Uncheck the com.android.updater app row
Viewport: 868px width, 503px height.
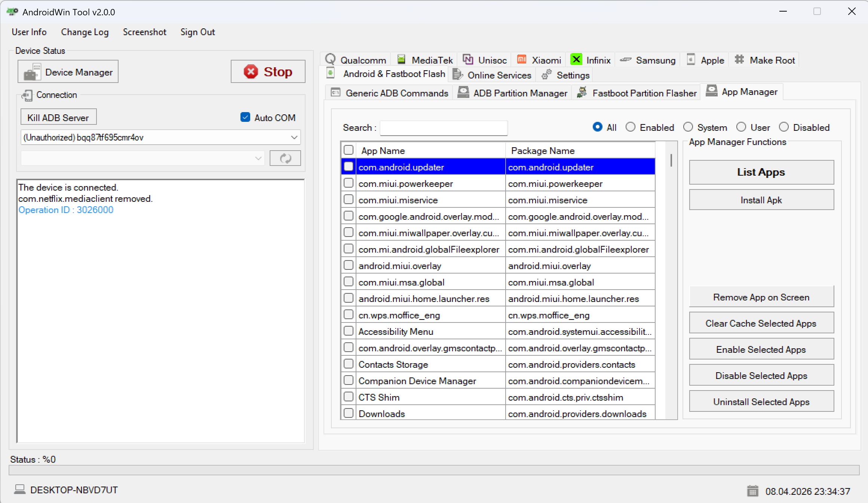coord(348,167)
